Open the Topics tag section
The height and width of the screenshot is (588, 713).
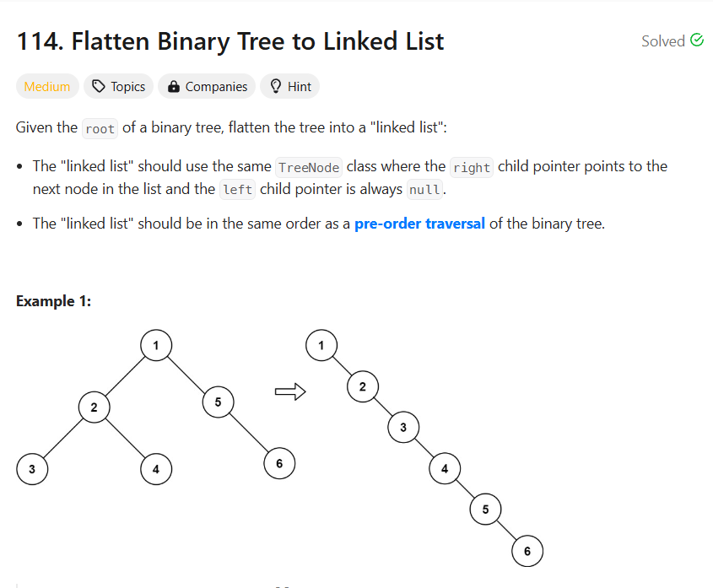(x=119, y=86)
